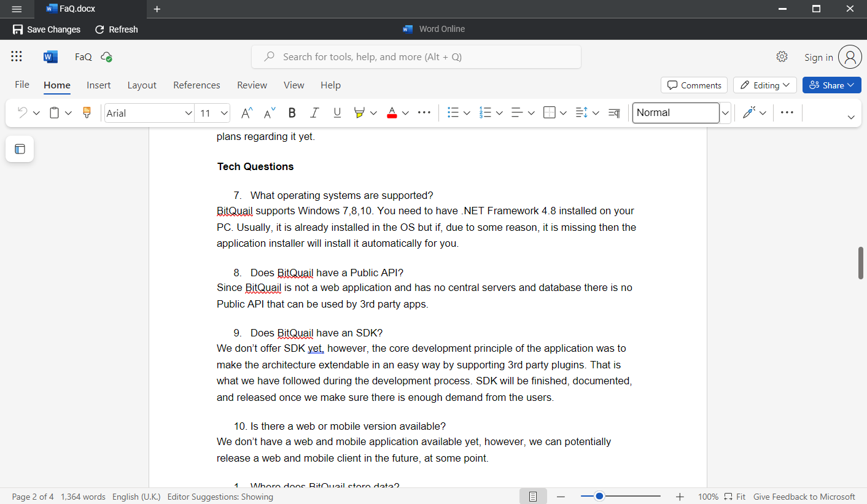The image size is (867, 504).
Task: Open the Editor pen icon
Action: tap(749, 112)
